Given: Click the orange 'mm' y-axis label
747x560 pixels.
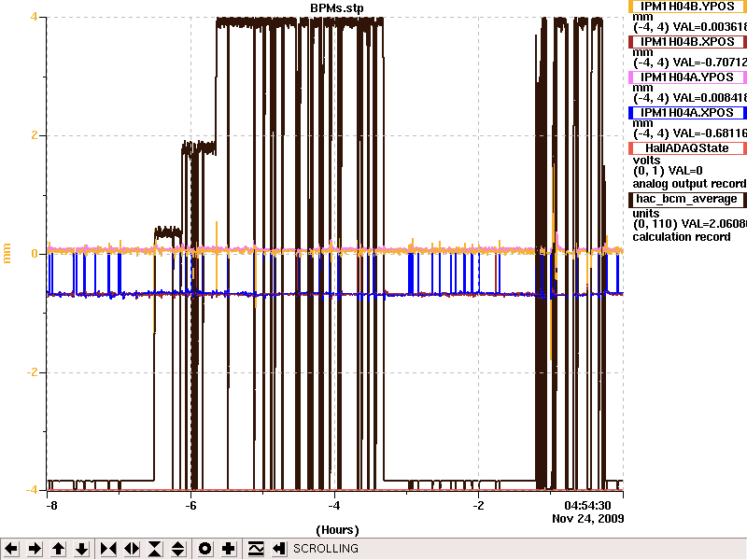Looking at the screenshot, I should coord(7,253).
